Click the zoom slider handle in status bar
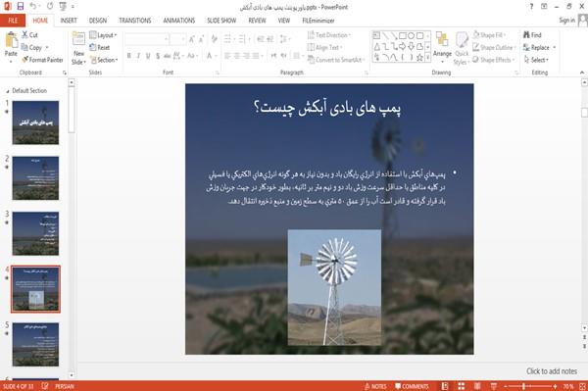588x391 pixels. pyautogui.click(x=523, y=386)
